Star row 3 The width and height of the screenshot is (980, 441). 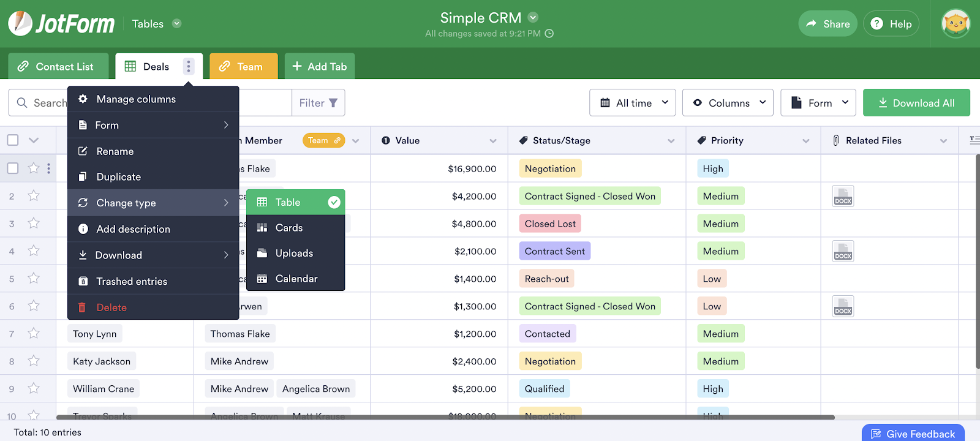pyautogui.click(x=34, y=224)
